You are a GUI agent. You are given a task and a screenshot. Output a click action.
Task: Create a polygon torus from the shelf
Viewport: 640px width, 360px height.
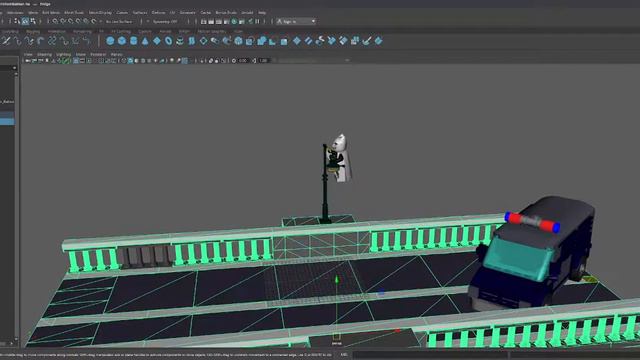[168, 41]
